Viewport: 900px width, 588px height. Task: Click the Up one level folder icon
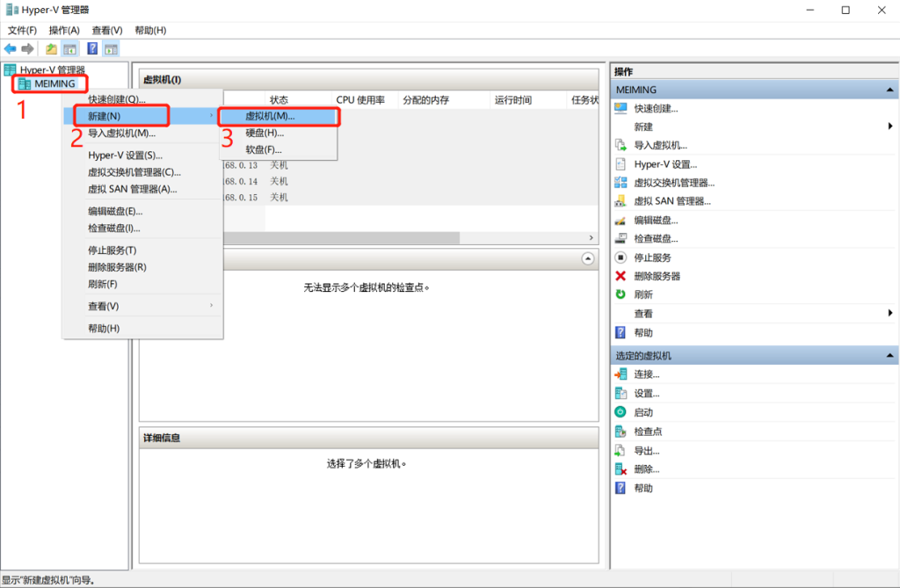[x=51, y=49]
